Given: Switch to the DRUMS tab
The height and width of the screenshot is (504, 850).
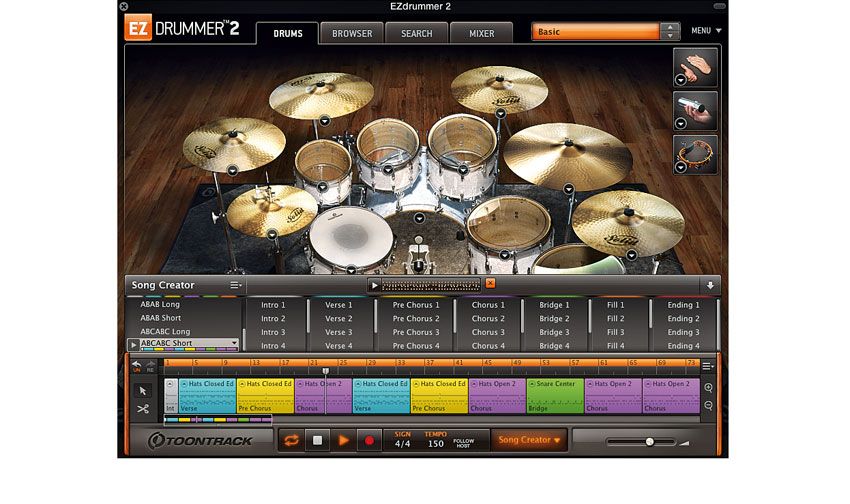Looking at the screenshot, I should (287, 34).
